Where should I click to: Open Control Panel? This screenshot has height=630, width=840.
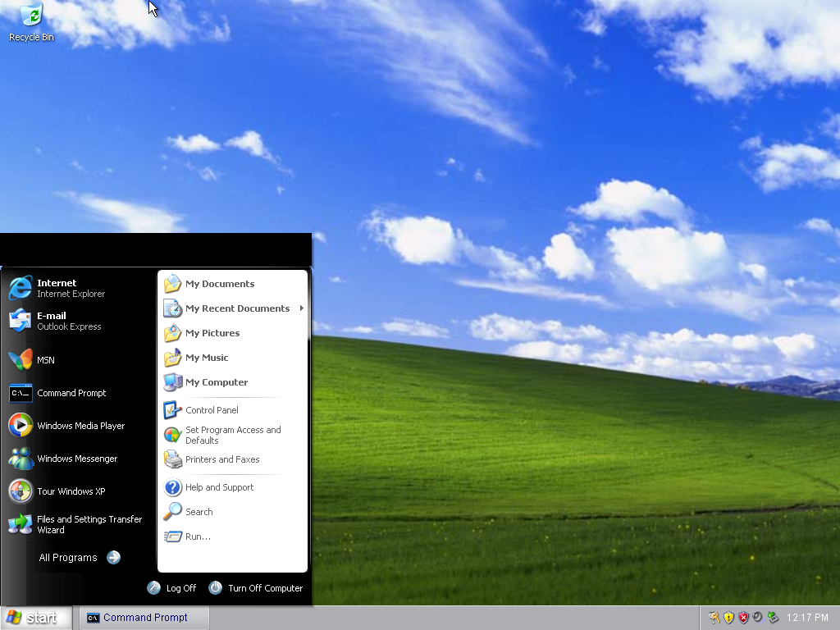(x=234, y=410)
